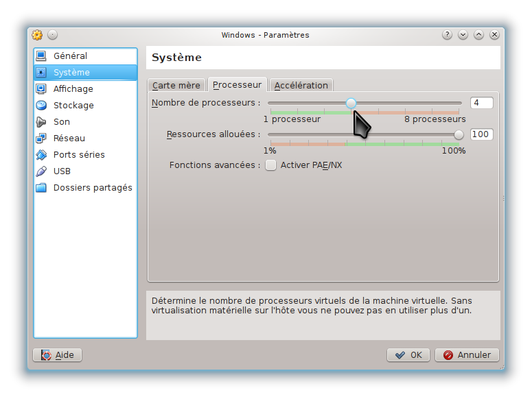Open the Accélération tab
Viewport: 532px width, 397px height.
tap(301, 85)
